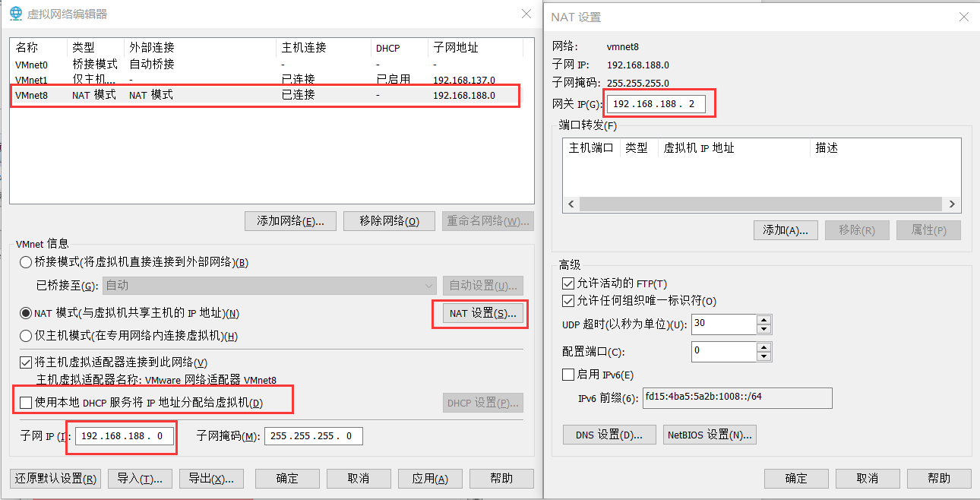Open NetBIOS 设置(N)... dialog
The image size is (980, 500).
tap(710, 435)
